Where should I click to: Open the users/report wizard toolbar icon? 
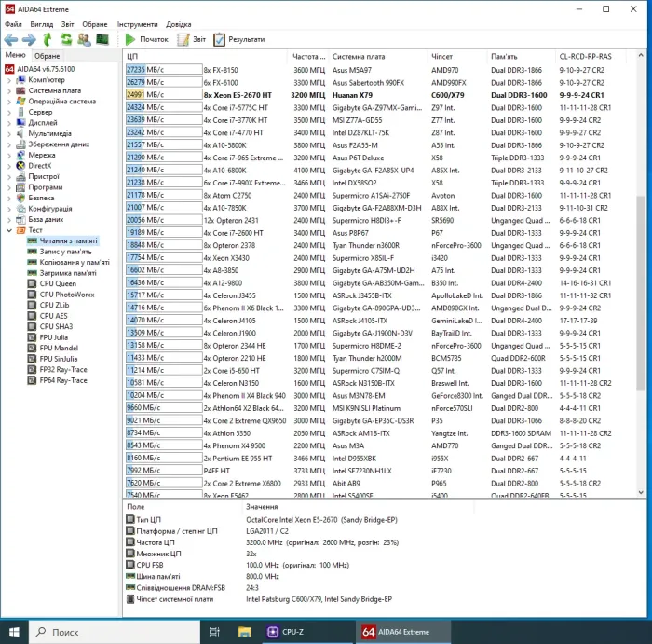coord(85,40)
